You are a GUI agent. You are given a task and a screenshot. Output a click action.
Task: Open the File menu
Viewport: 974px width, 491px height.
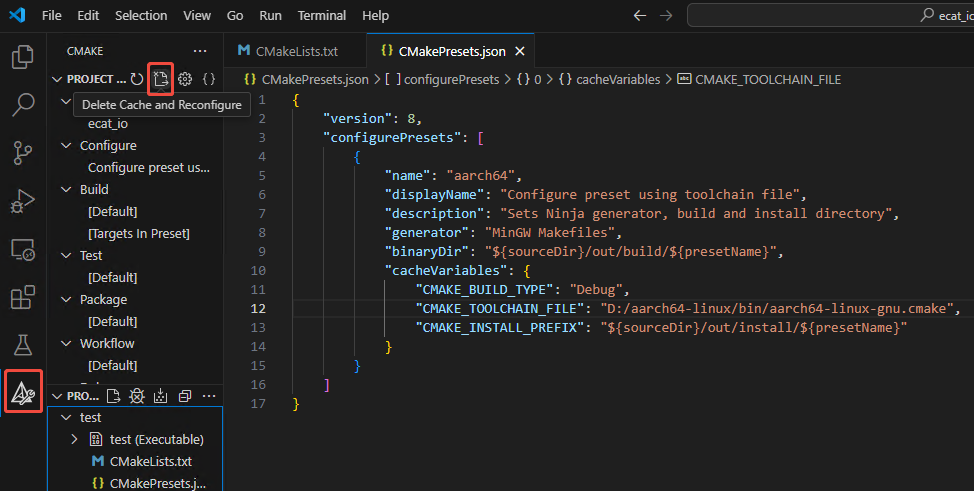pyautogui.click(x=52, y=16)
